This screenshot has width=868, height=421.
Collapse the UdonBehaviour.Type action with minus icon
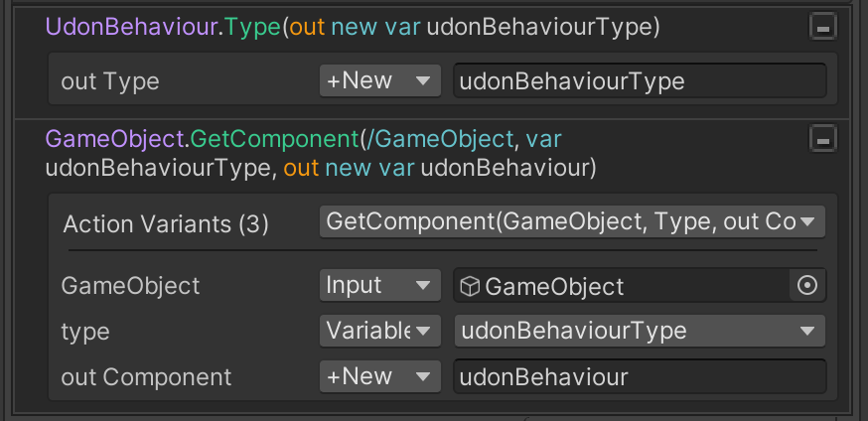823,27
